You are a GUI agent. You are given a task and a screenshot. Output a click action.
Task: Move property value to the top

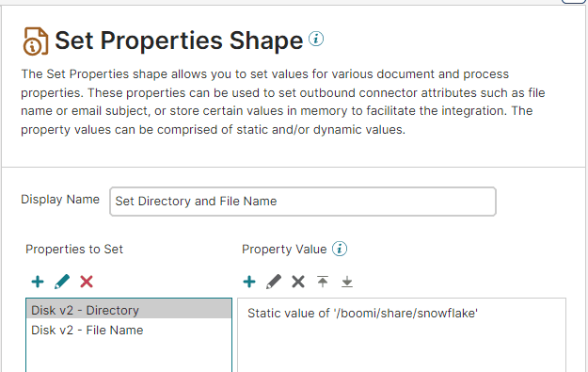click(323, 282)
